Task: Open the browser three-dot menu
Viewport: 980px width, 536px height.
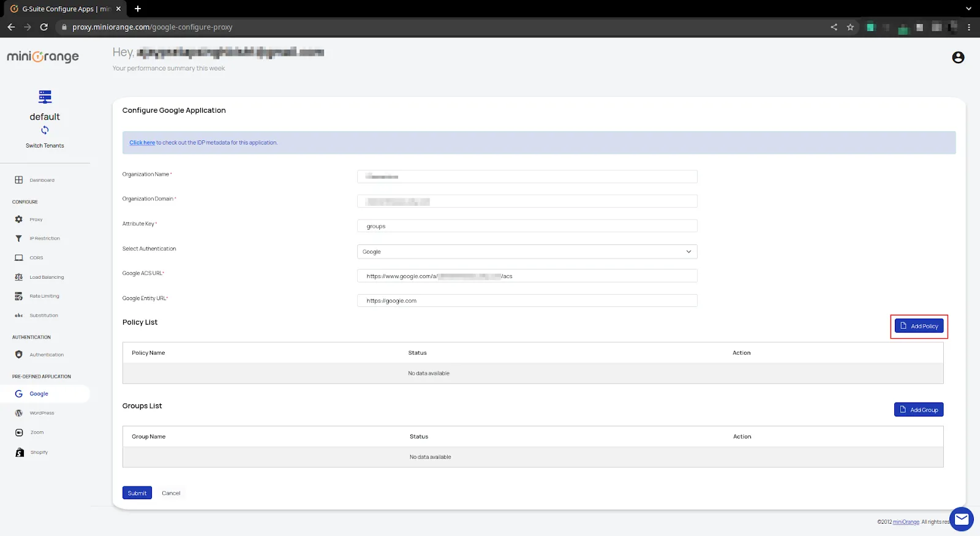Action: point(969,27)
